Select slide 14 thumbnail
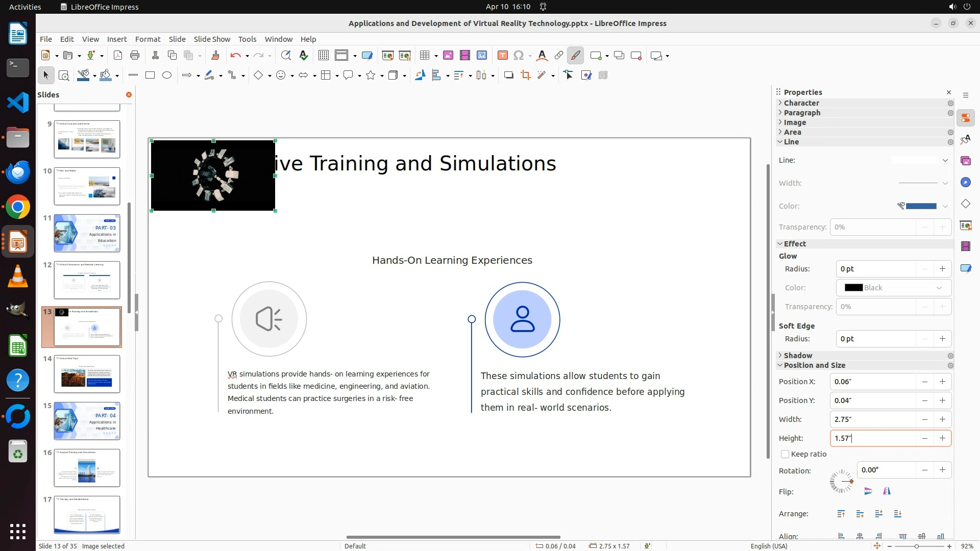The width and height of the screenshot is (980, 551). click(87, 374)
